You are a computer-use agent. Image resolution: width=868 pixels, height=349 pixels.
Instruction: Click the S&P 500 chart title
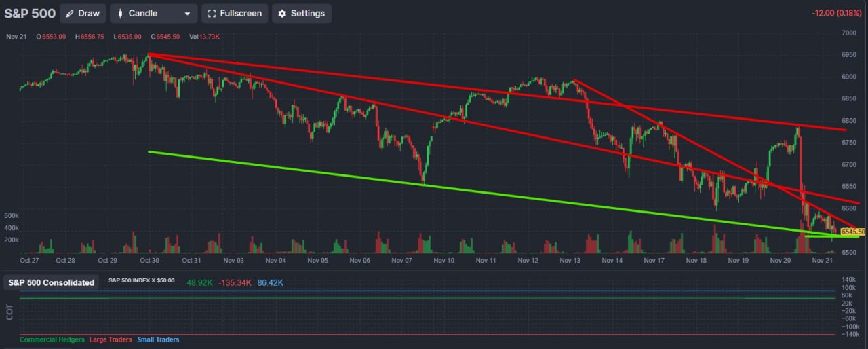pyautogui.click(x=29, y=14)
